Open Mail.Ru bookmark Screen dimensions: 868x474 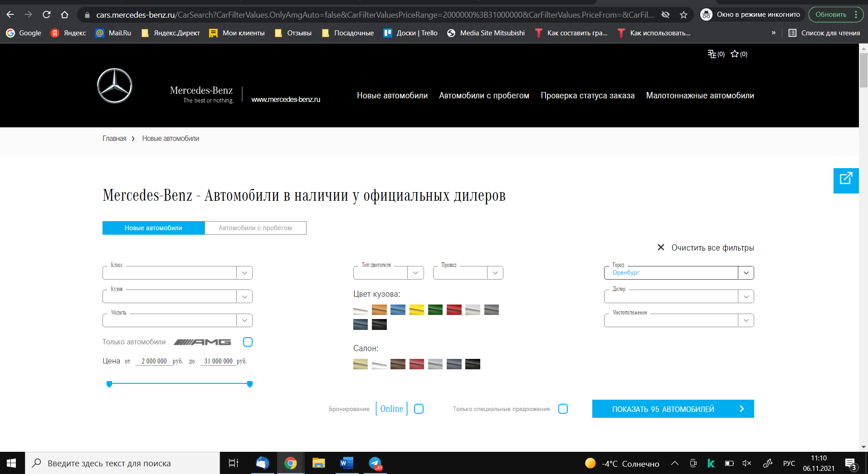pos(113,33)
